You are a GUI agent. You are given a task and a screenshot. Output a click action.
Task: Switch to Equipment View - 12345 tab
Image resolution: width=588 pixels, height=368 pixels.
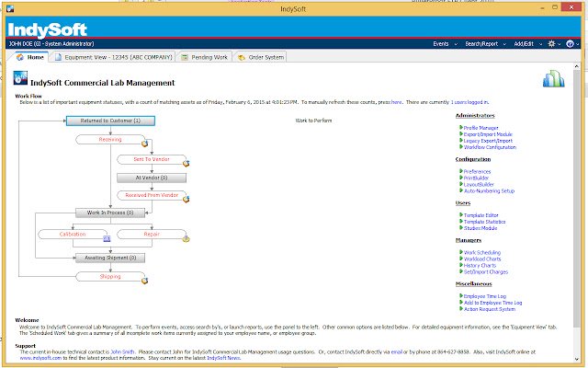coord(113,57)
